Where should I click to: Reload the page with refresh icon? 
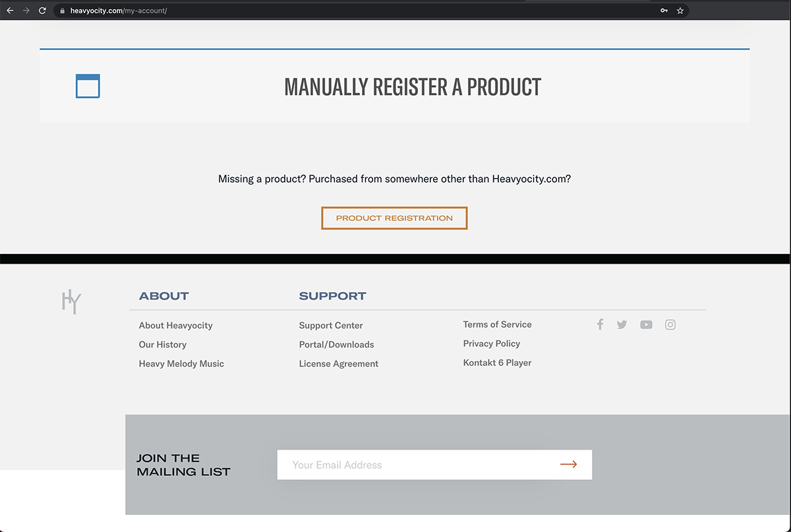[x=43, y=11]
